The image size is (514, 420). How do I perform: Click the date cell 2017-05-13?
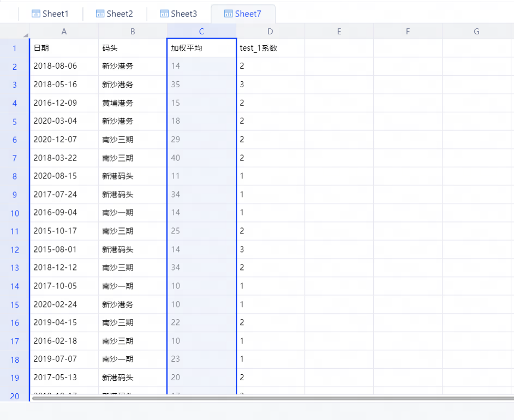64,377
